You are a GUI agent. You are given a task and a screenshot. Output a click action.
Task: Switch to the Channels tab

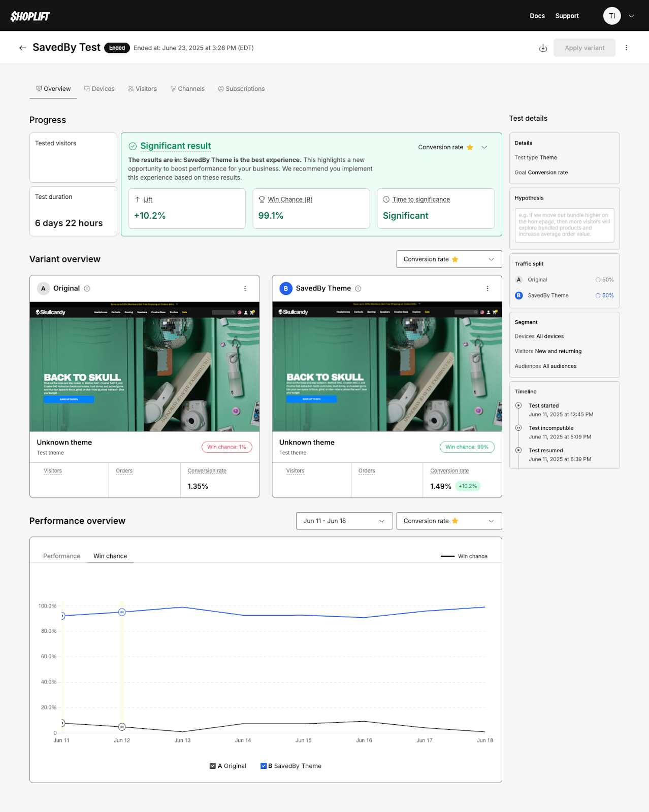[187, 89]
